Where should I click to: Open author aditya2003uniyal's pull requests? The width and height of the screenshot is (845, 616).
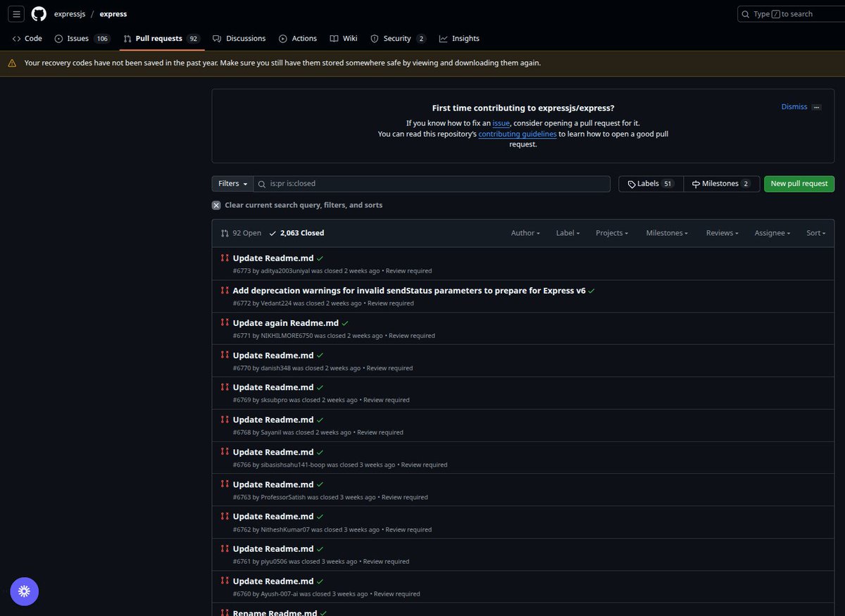(285, 271)
